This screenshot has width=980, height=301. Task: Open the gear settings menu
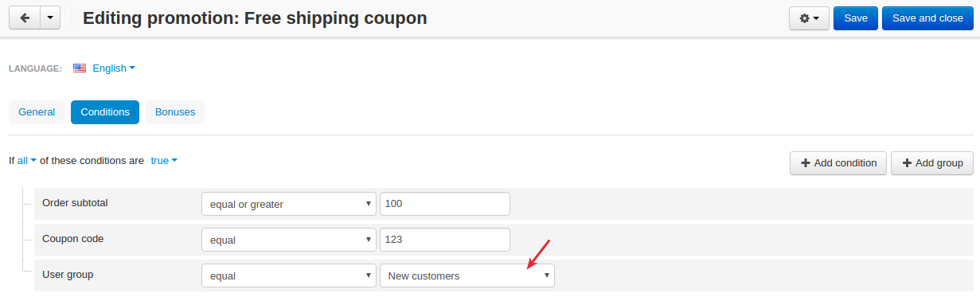(x=809, y=18)
